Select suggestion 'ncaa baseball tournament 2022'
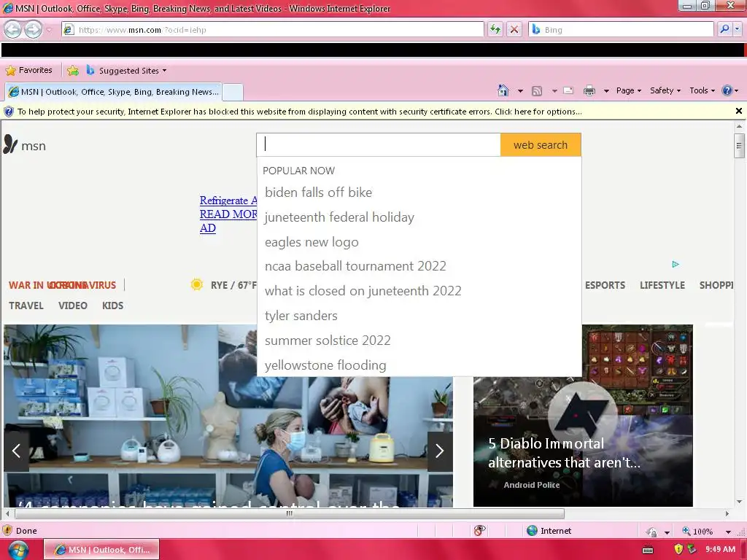 (x=355, y=266)
